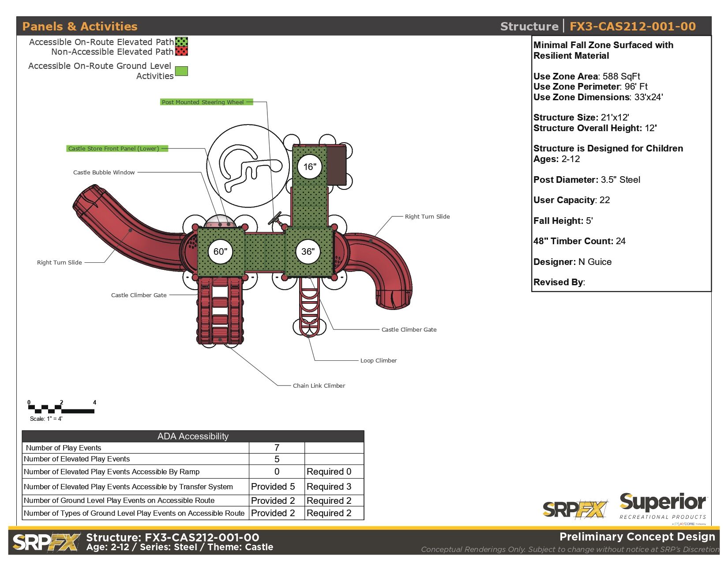Click the Accessible On-Route Elevated Path swatch
The height and width of the screenshot is (563, 728).
tap(181, 42)
